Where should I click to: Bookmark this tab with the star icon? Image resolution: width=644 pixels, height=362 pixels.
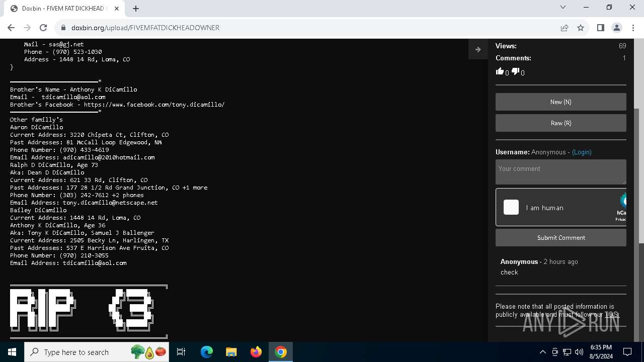[581, 28]
